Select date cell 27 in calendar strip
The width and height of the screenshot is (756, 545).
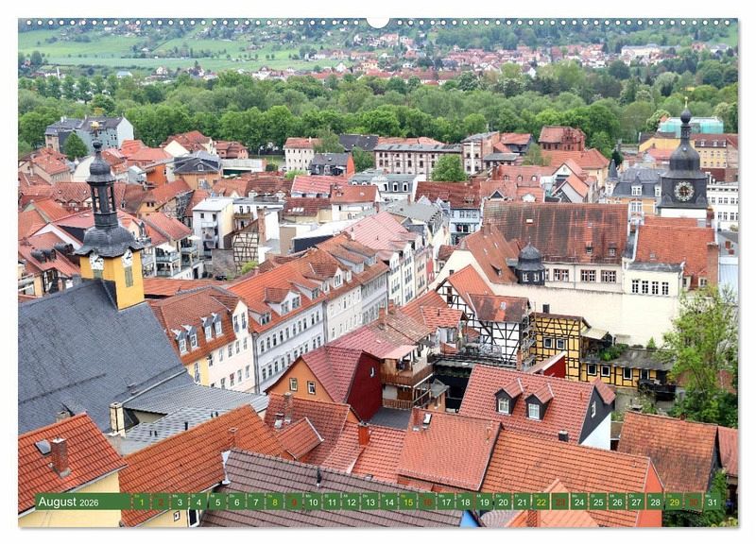(636, 502)
